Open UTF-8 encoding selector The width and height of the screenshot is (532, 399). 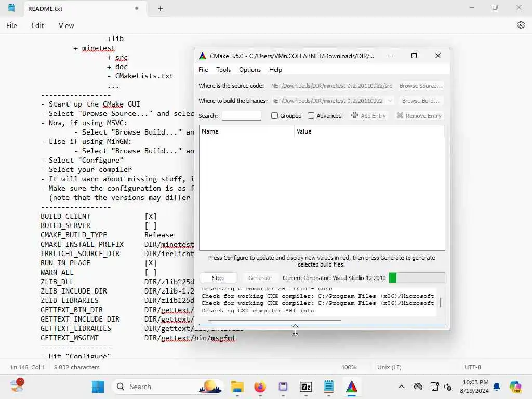pyautogui.click(x=473, y=367)
